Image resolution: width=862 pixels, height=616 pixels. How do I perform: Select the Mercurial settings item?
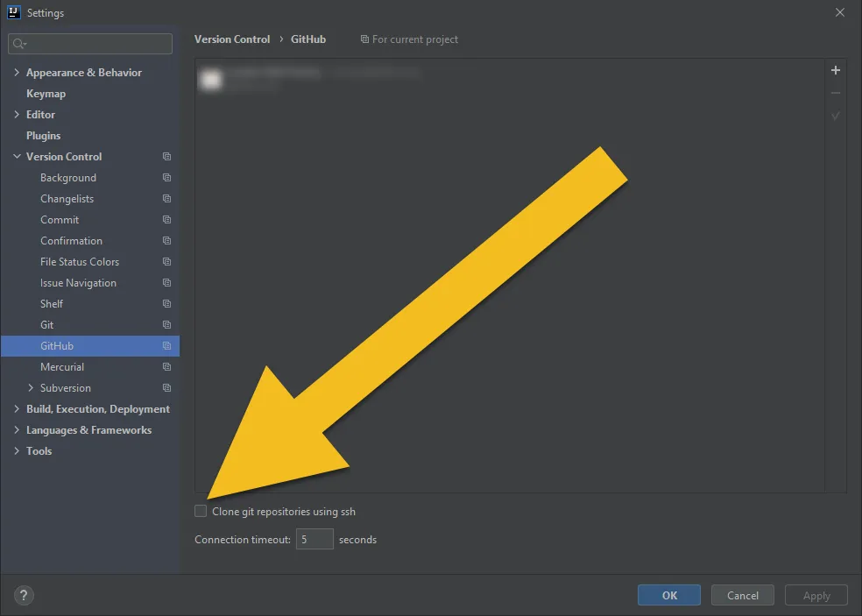pyautogui.click(x=62, y=367)
